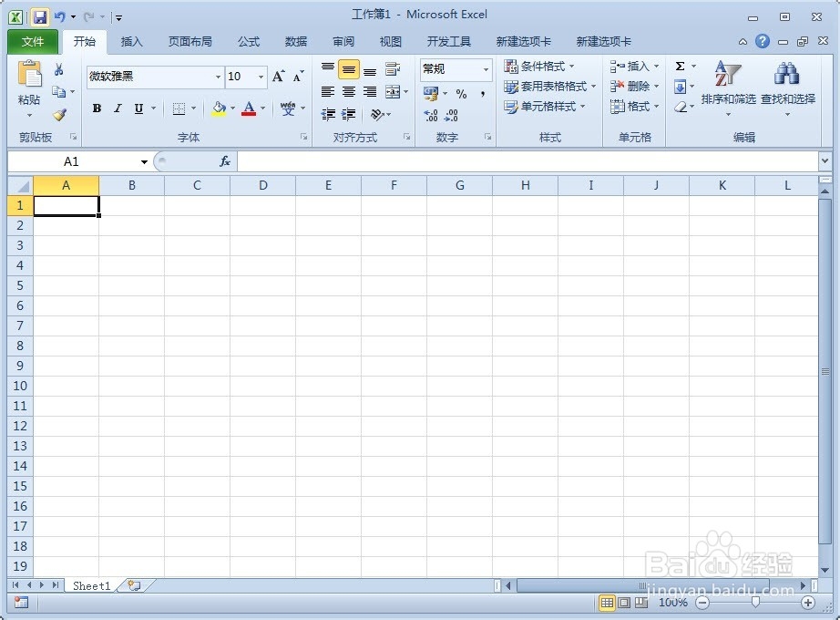Switch to the 插入 (Insert) tab
The height and width of the screenshot is (620, 840).
132,41
